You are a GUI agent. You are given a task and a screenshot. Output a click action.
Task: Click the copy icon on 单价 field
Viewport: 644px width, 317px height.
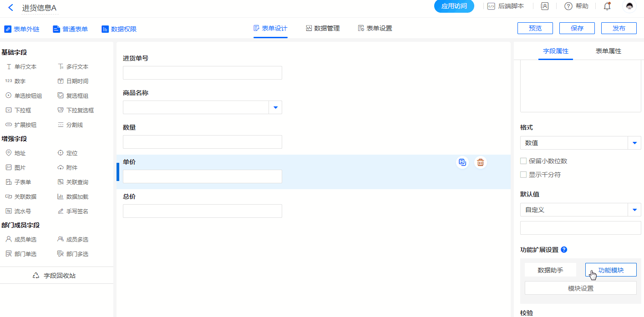pyautogui.click(x=462, y=162)
